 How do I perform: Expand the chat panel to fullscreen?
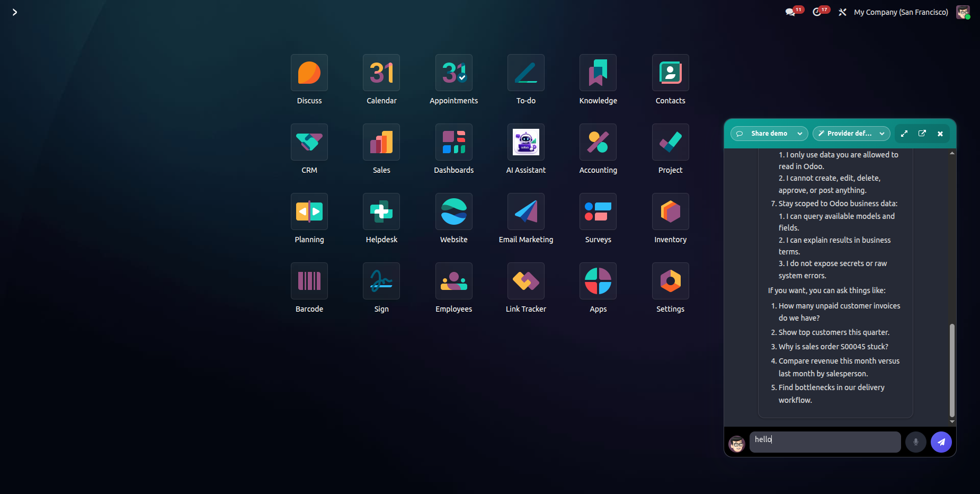tap(904, 134)
